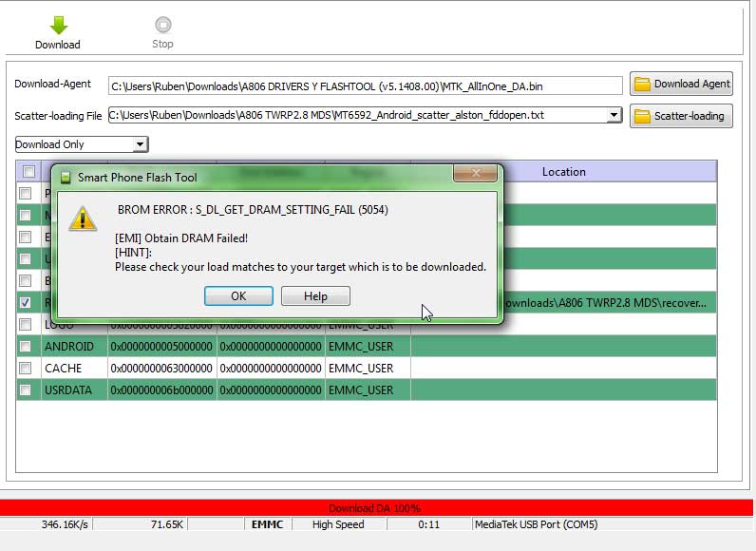Check the ANDROID partition checkbox

(25, 346)
